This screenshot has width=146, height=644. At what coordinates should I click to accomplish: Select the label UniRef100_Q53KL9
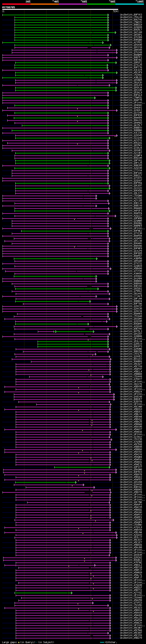(x=131, y=93)
